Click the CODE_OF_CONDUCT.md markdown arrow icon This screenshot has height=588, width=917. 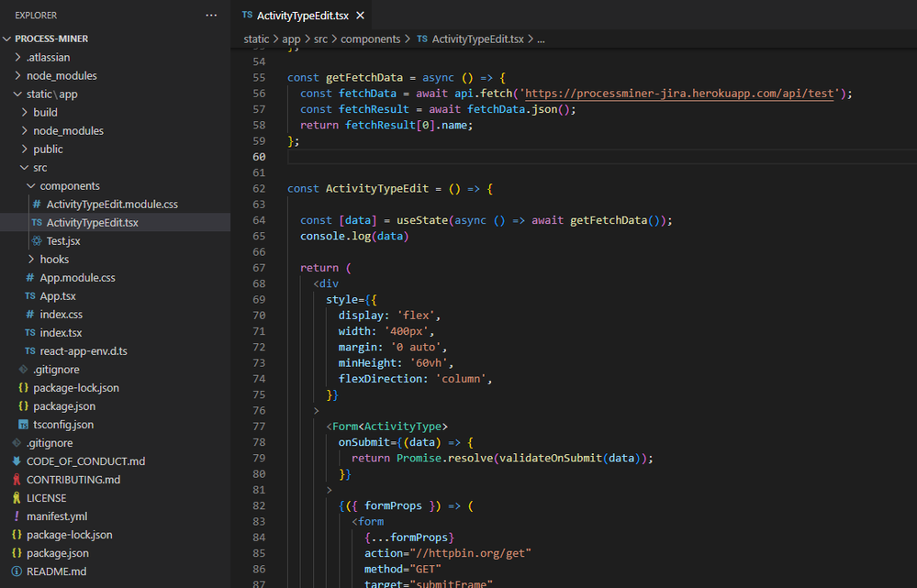17,461
